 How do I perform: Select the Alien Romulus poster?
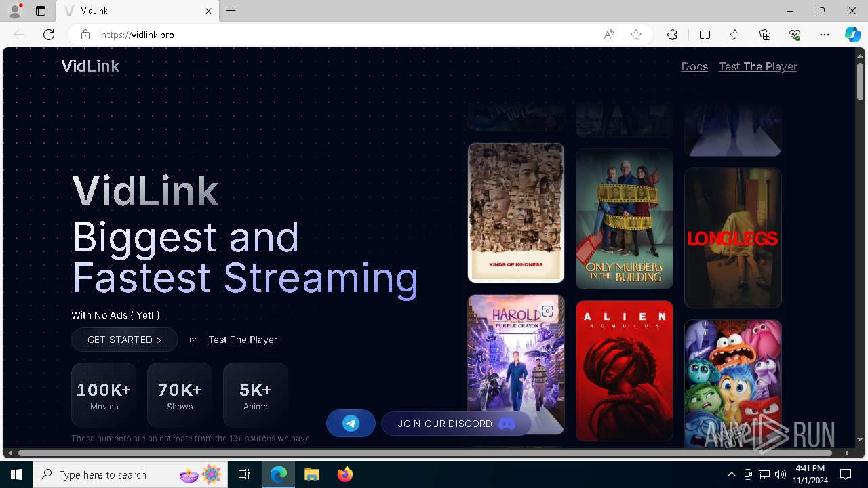point(625,371)
